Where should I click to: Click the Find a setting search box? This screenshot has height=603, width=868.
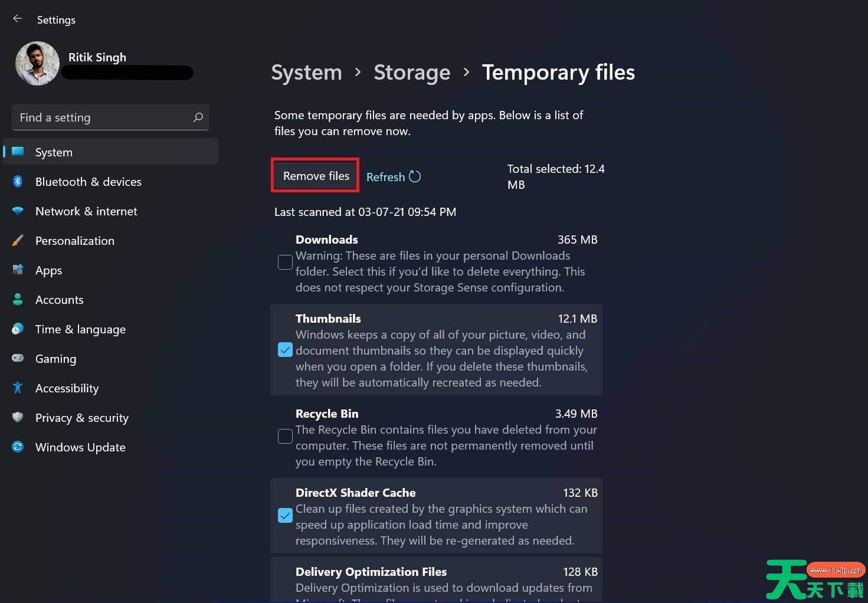click(110, 117)
